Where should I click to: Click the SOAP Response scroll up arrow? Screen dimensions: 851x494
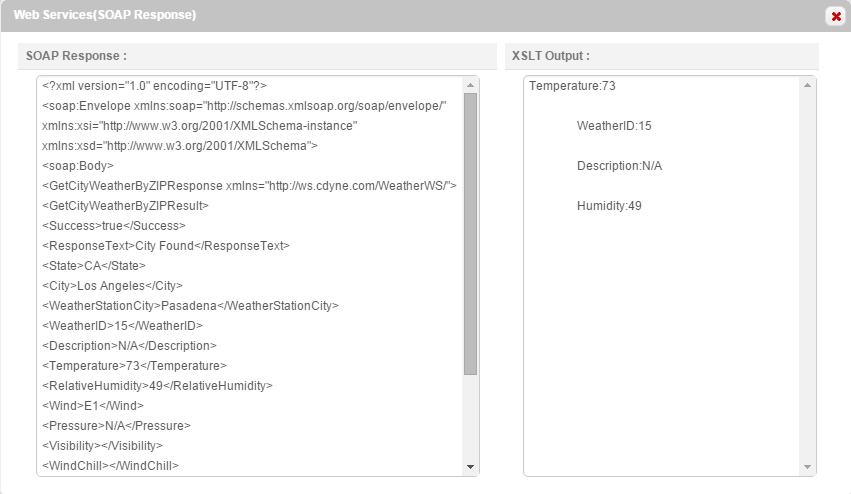pyautogui.click(x=471, y=85)
